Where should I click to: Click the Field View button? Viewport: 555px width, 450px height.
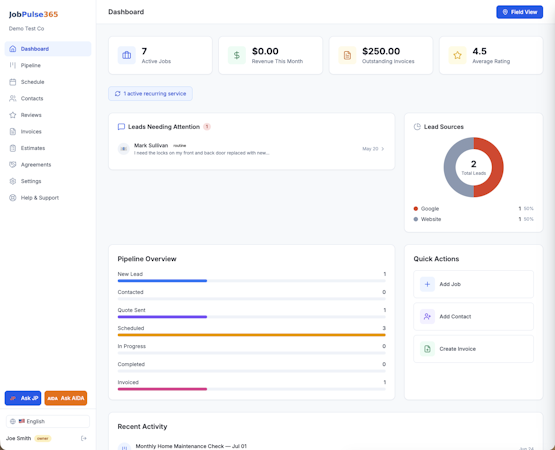(x=519, y=12)
